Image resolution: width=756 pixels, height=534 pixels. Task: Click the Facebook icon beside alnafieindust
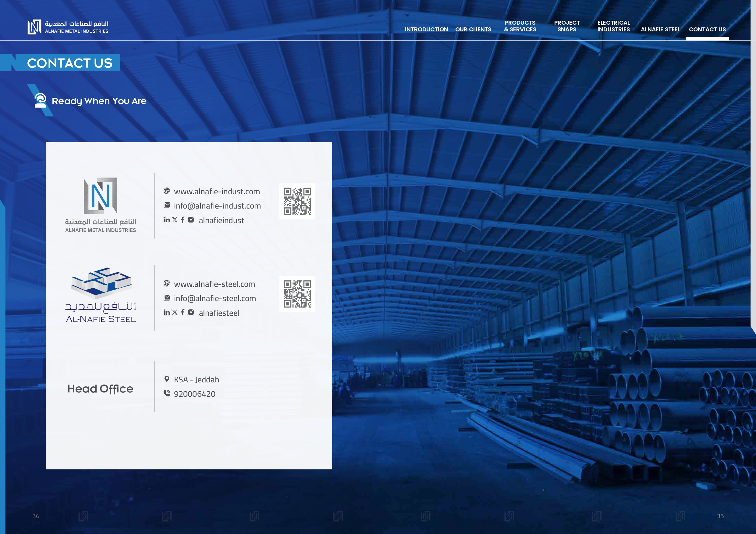coord(183,220)
